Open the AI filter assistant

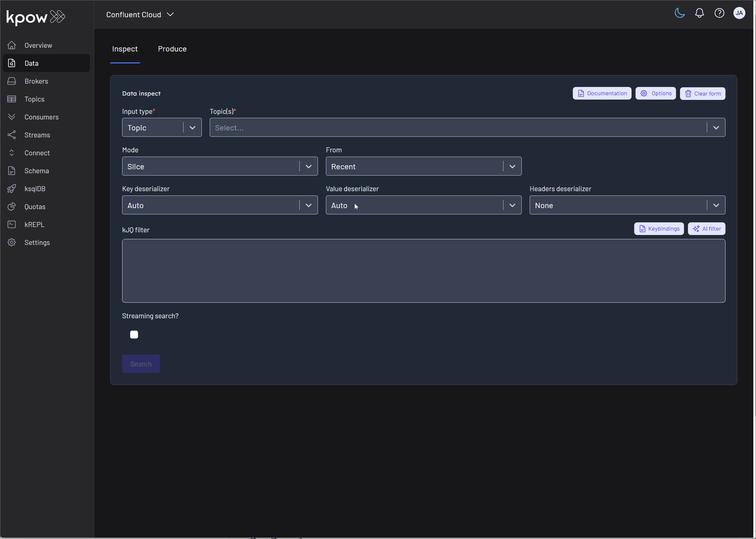click(706, 228)
